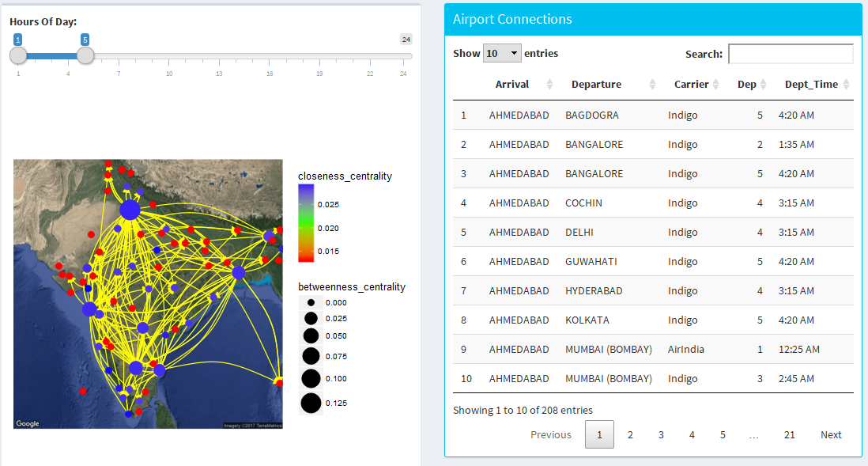
Task: Go to page 2 of the table
Action: 630,434
